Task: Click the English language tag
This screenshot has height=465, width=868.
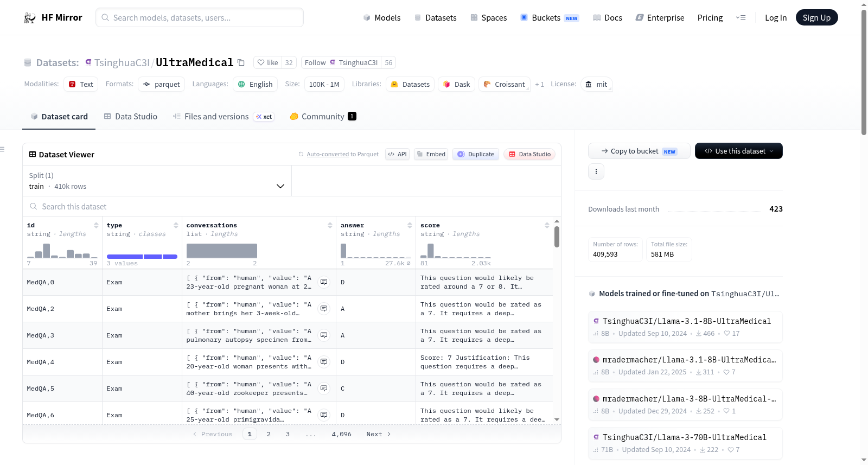Action: coord(256,85)
